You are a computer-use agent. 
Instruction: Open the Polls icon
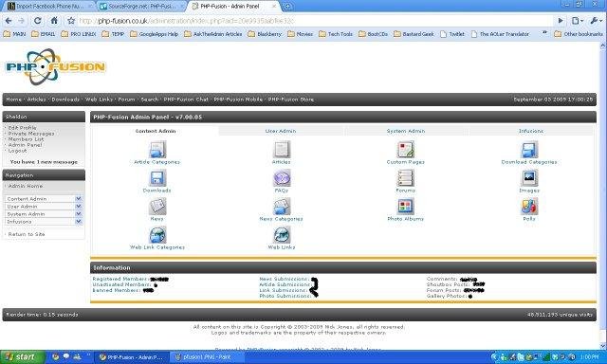[529, 207]
